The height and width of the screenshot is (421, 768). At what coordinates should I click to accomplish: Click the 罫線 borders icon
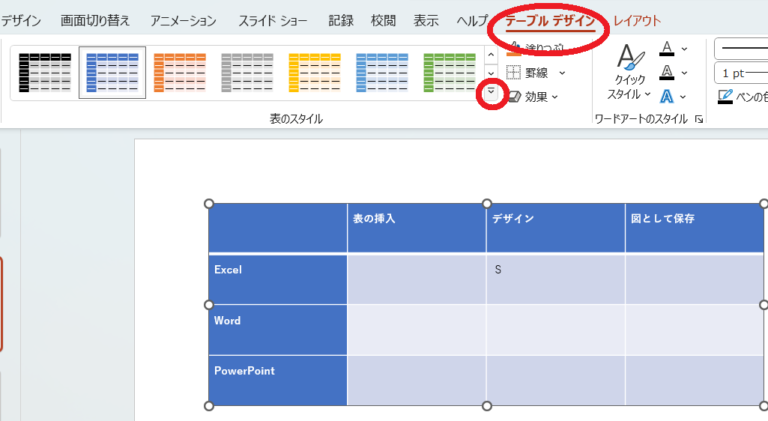(513, 73)
